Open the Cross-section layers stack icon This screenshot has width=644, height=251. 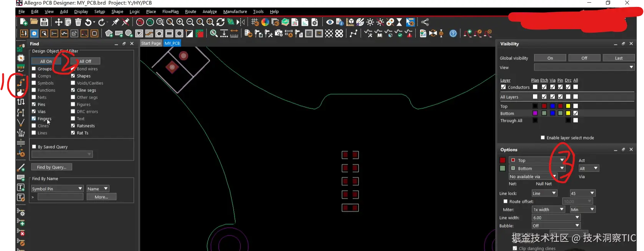[x=285, y=22]
